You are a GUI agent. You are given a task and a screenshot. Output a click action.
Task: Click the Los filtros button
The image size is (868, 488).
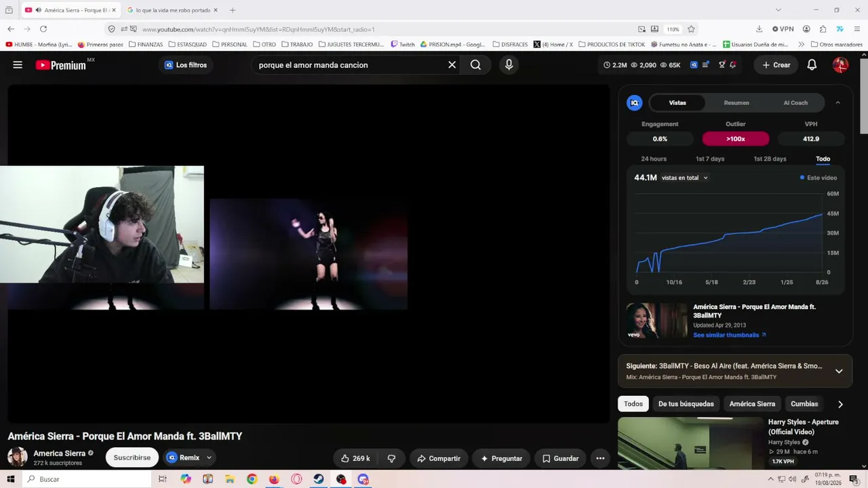click(186, 65)
